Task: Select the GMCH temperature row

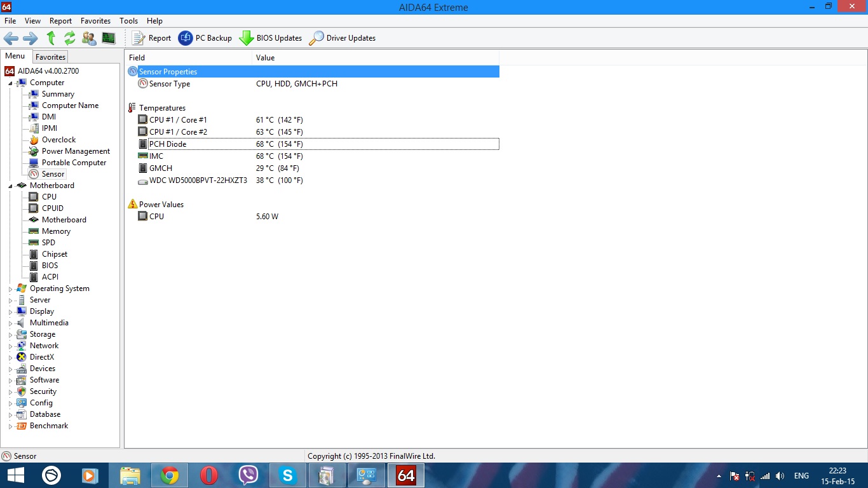Action: click(312, 168)
